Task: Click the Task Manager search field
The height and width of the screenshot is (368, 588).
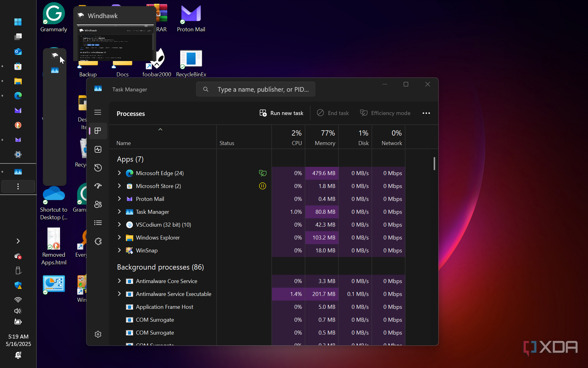Action: [x=256, y=89]
